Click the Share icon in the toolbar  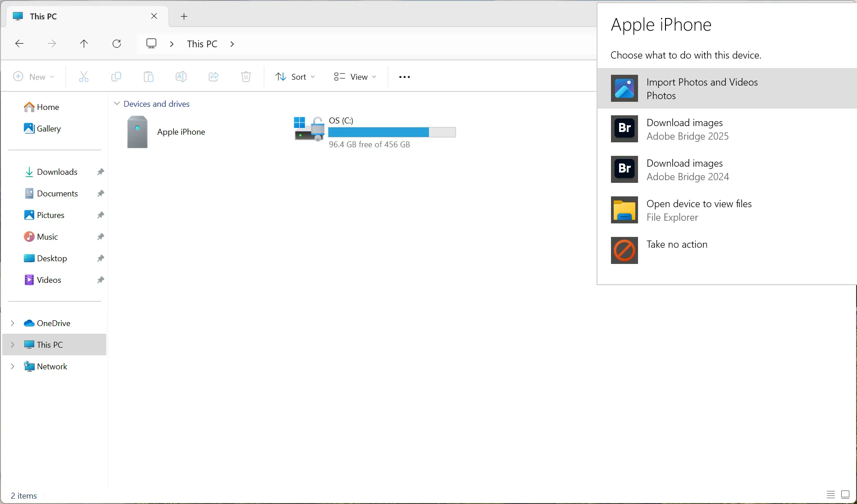(x=213, y=77)
